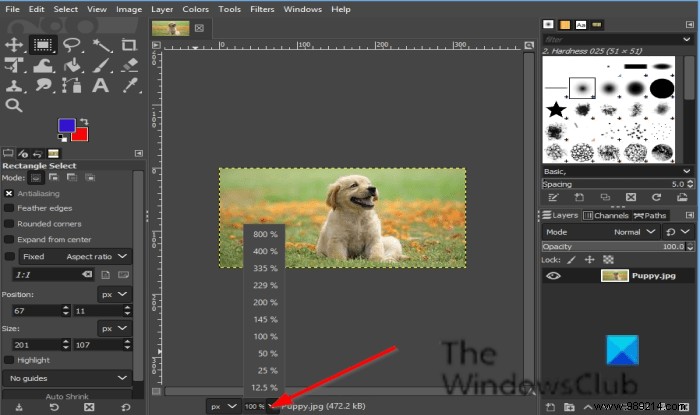Close the Puppy.jpg image tab
This screenshot has height=415, width=700.
[x=199, y=28]
